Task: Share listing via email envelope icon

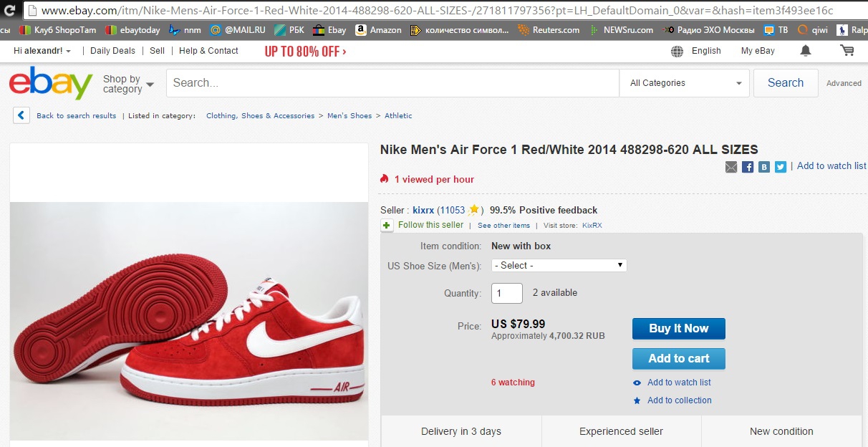Action: [730, 167]
